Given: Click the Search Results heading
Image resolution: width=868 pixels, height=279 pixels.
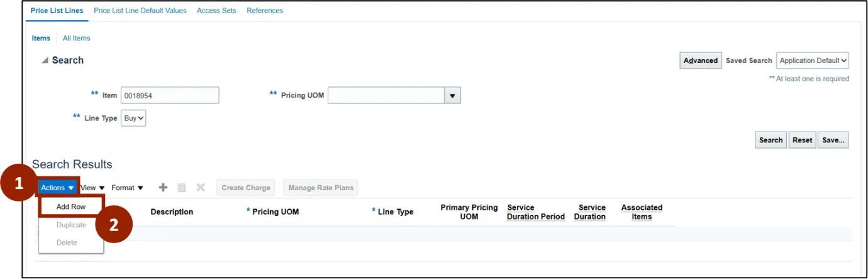Looking at the screenshot, I should coord(72,164).
